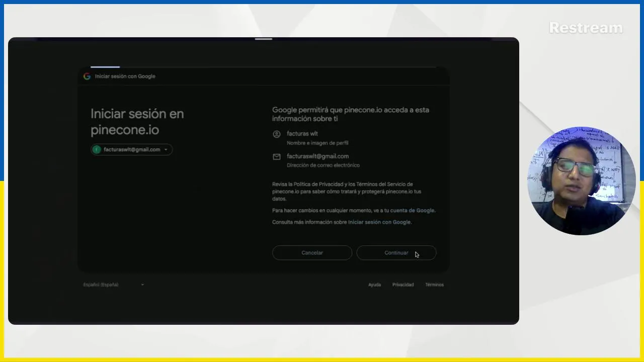
Task: Follow the 'cuenta de Google' link
Action: pyautogui.click(x=412, y=211)
